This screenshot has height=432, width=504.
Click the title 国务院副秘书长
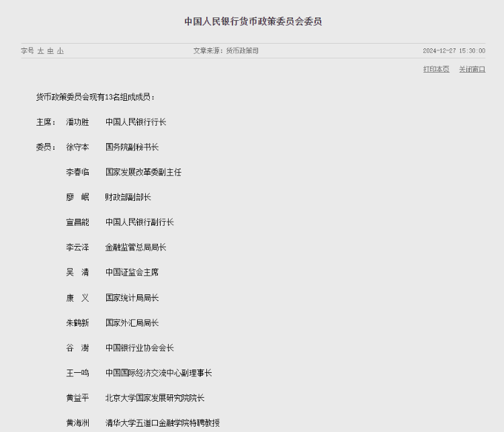(132, 147)
